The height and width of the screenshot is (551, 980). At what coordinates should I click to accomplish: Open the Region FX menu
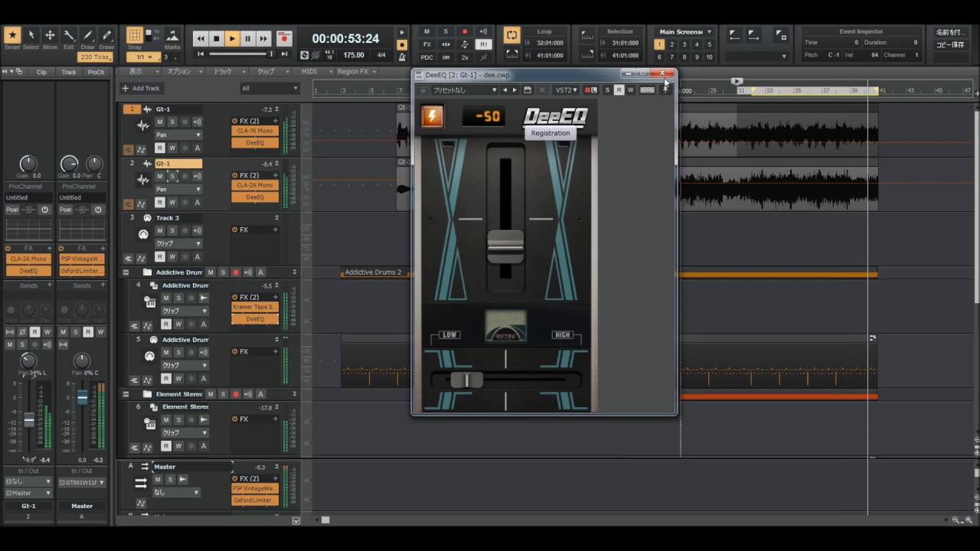[356, 71]
